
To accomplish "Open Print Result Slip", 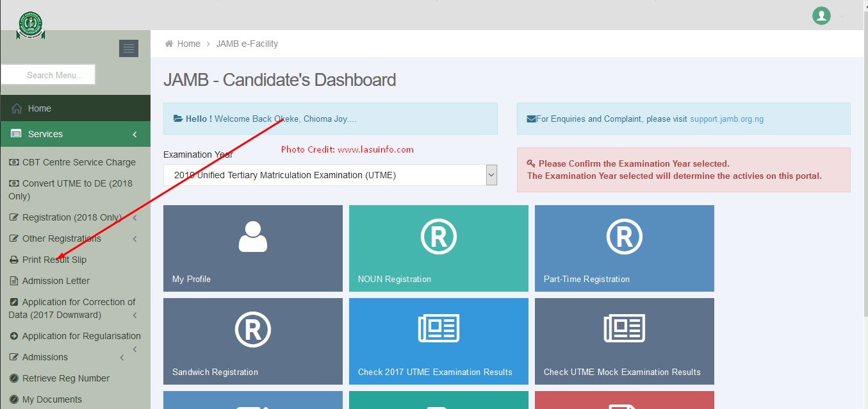I will (54, 260).
